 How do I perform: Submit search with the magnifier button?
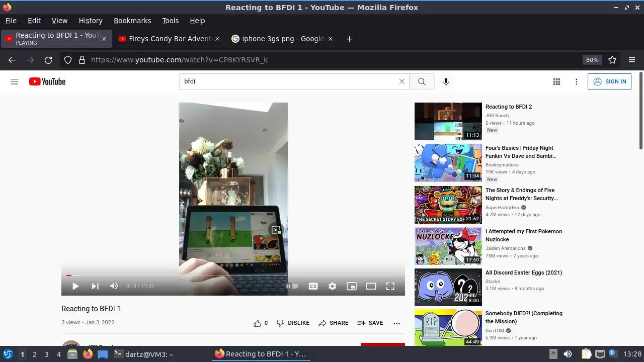(422, 81)
